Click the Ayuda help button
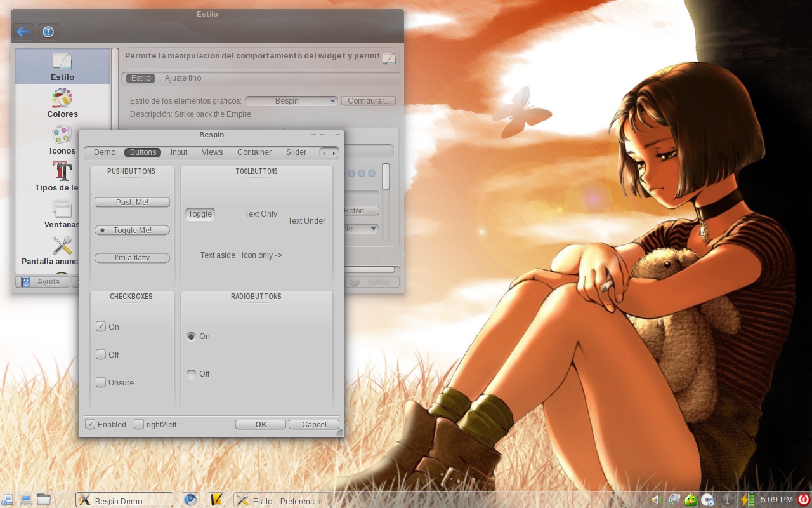Image resolution: width=812 pixels, height=508 pixels. coord(42,282)
